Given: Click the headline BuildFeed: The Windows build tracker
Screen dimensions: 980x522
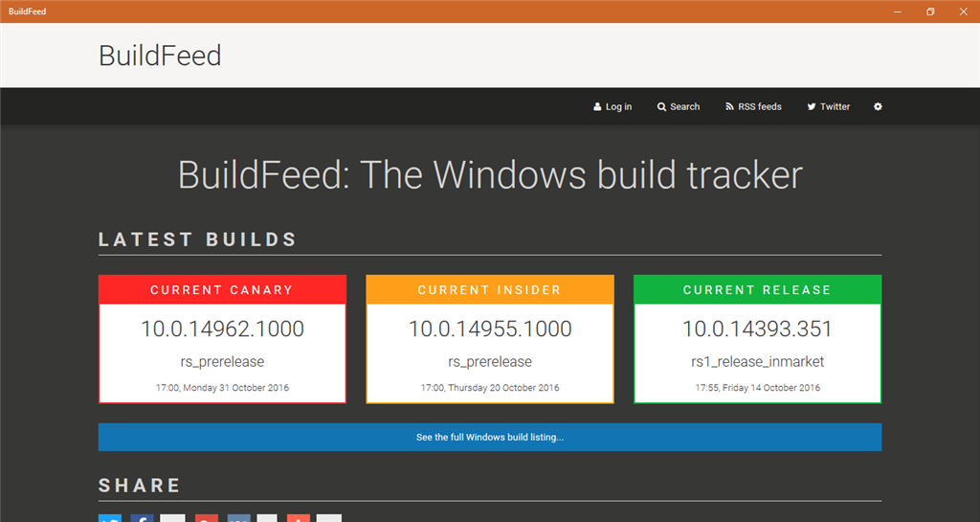Looking at the screenshot, I should 489,175.
